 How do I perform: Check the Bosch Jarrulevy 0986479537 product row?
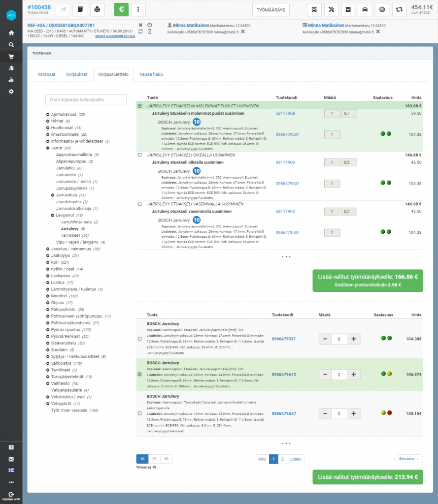pyautogui.click(x=139, y=339)
